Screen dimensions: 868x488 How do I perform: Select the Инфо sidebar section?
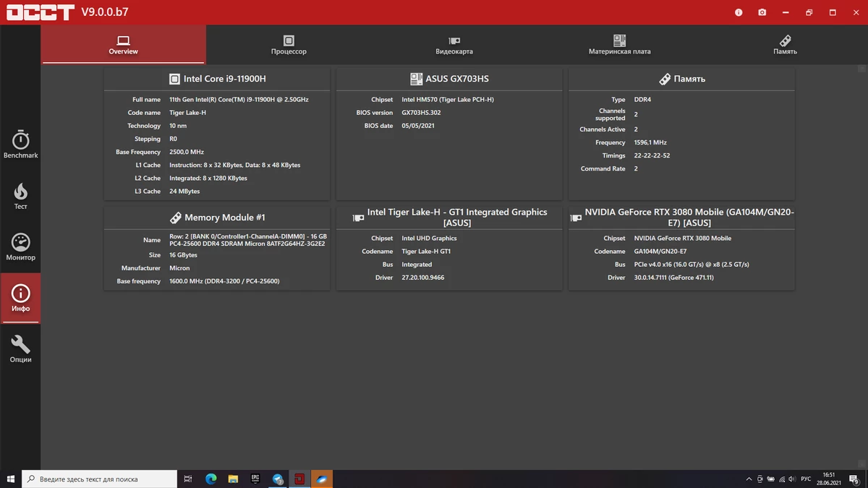coord(20,298)
